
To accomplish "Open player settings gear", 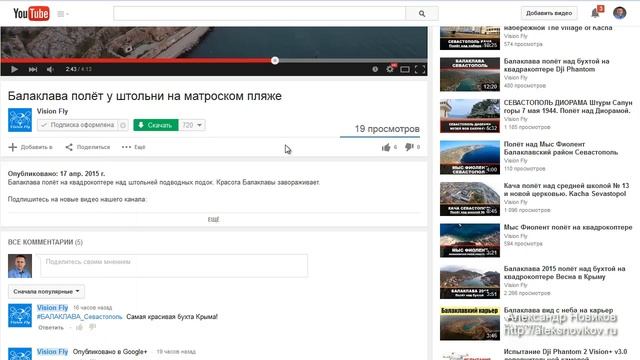I will (390, 69).
